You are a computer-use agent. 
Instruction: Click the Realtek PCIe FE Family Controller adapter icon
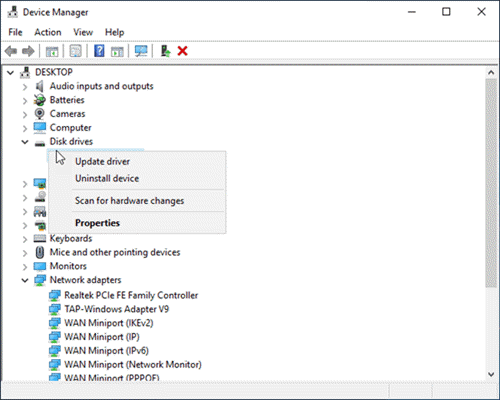55,295
